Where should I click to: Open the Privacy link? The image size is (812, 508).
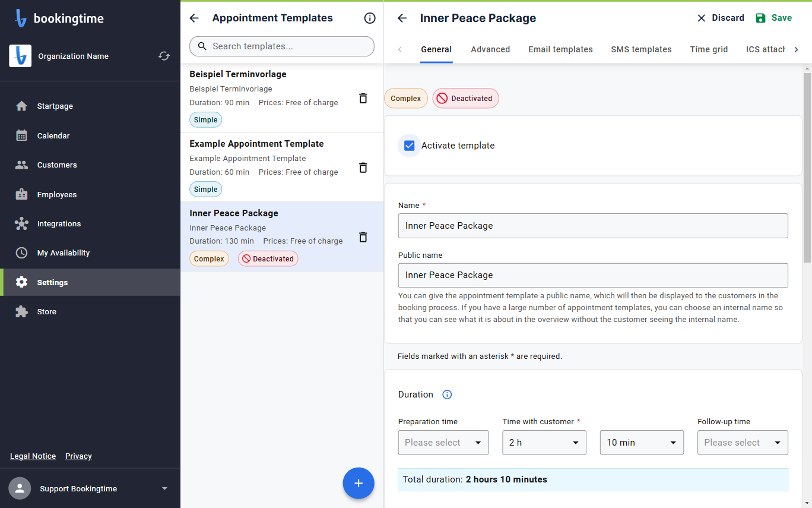click(78, 456)
